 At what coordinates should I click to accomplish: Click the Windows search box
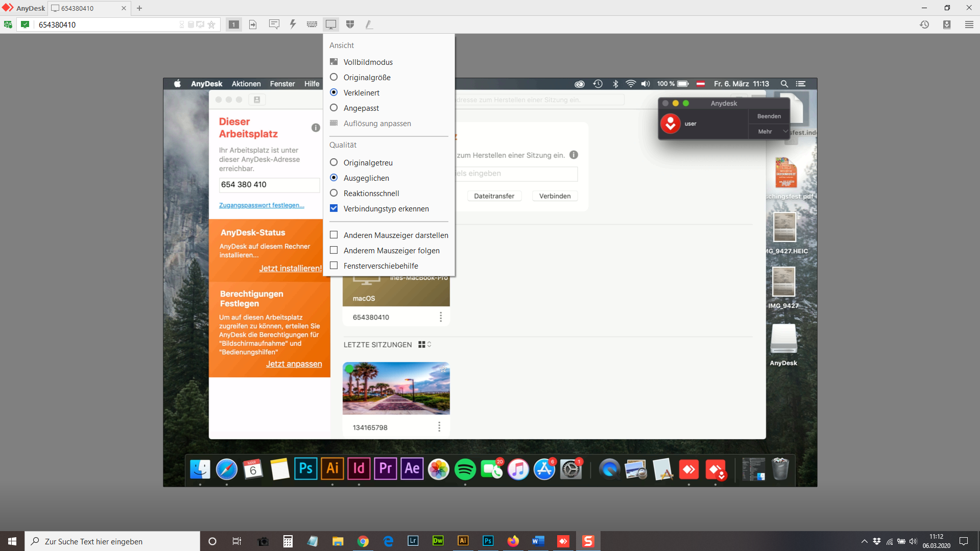click(x=112, y=541)
